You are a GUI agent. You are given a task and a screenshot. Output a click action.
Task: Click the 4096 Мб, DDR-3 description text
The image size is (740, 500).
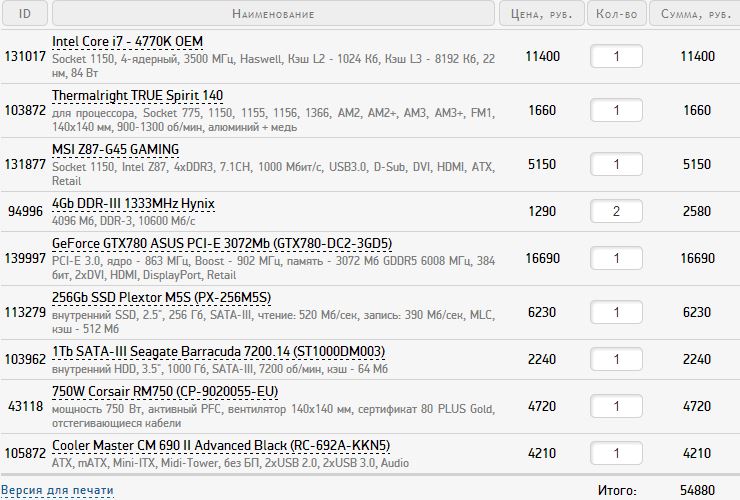pos(123,221)
